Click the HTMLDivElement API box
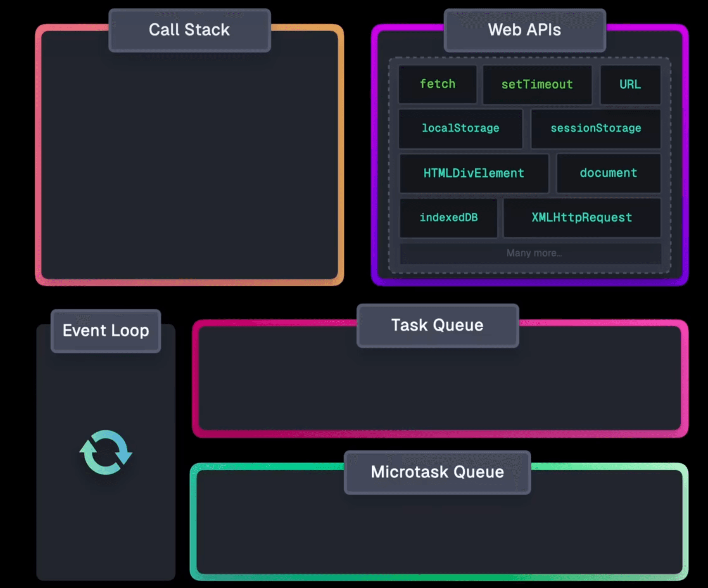The image size is (708, 588). click(474, 173)
